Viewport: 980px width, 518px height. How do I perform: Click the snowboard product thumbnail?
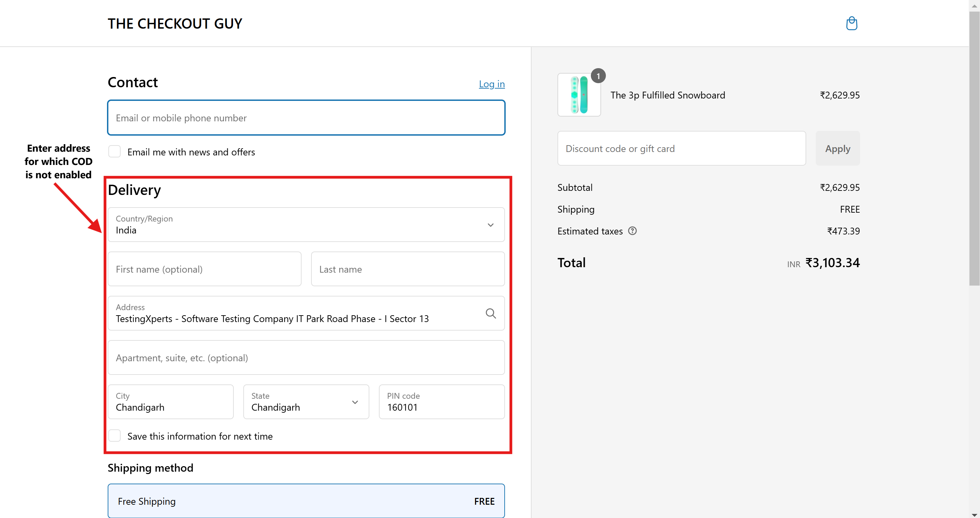(579, 95)
